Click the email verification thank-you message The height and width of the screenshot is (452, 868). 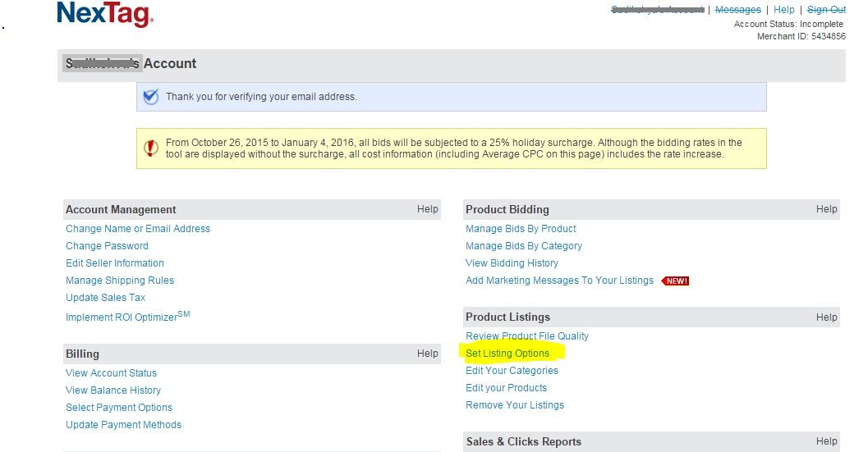[x=261, y=96]
